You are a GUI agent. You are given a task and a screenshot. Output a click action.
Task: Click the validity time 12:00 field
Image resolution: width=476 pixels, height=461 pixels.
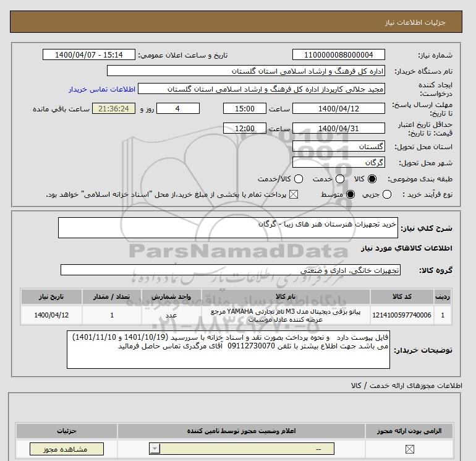245,128
